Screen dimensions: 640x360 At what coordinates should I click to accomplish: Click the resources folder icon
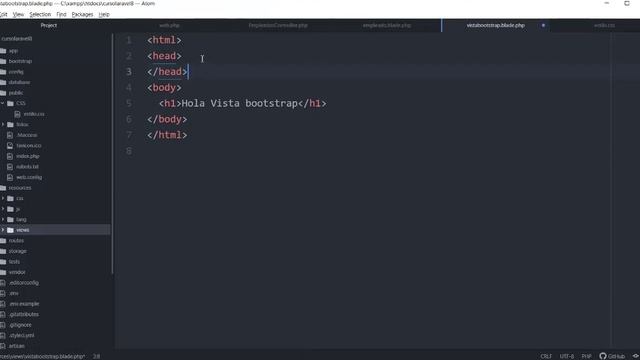pos(3,188)
